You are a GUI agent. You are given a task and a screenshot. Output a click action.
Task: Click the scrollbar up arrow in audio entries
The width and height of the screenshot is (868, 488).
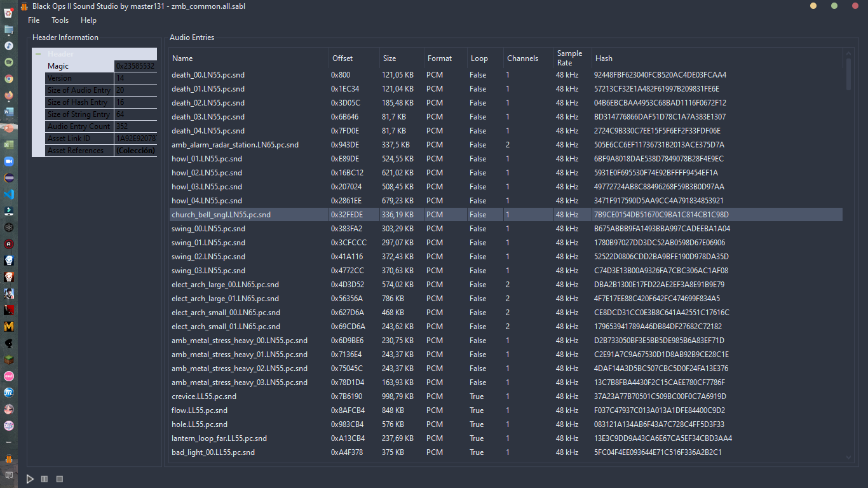(849, 52)
